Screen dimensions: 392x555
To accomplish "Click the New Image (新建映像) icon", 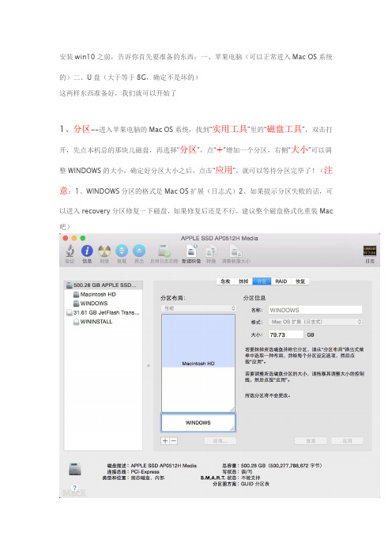I will pos(191,251).
